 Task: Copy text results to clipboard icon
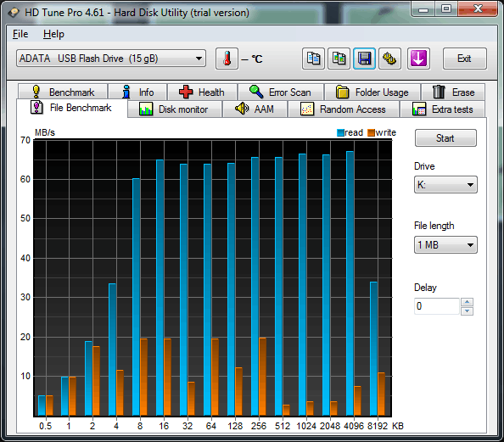pos(313,59)
